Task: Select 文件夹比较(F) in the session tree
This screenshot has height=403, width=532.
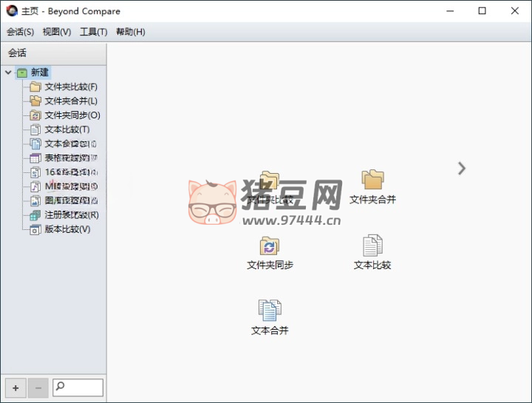Action: [70, 87]
